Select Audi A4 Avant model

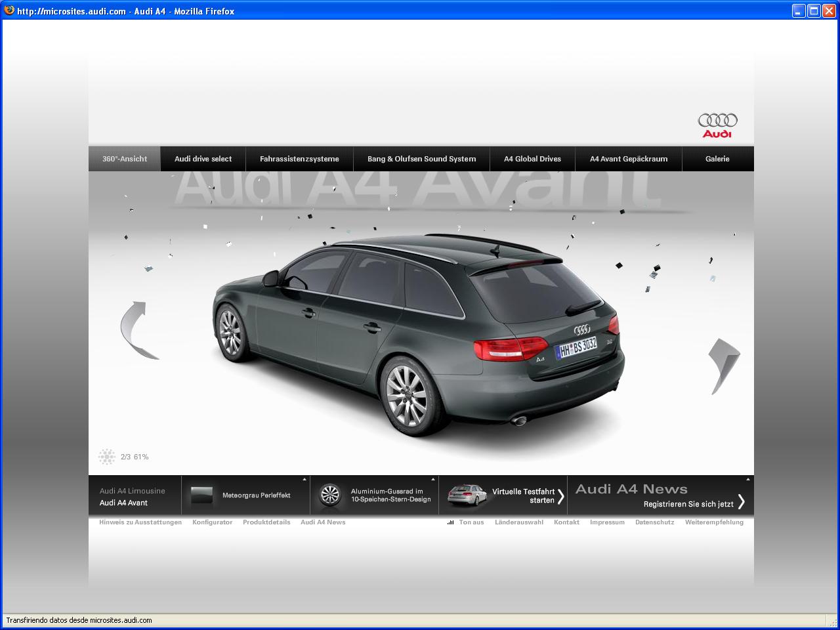coord(123,503)
